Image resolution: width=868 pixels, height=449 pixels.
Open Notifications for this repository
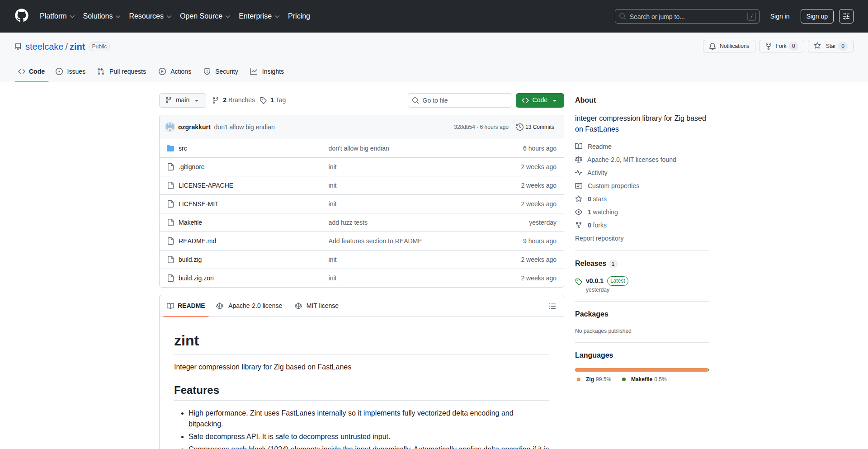coord(729,46)
